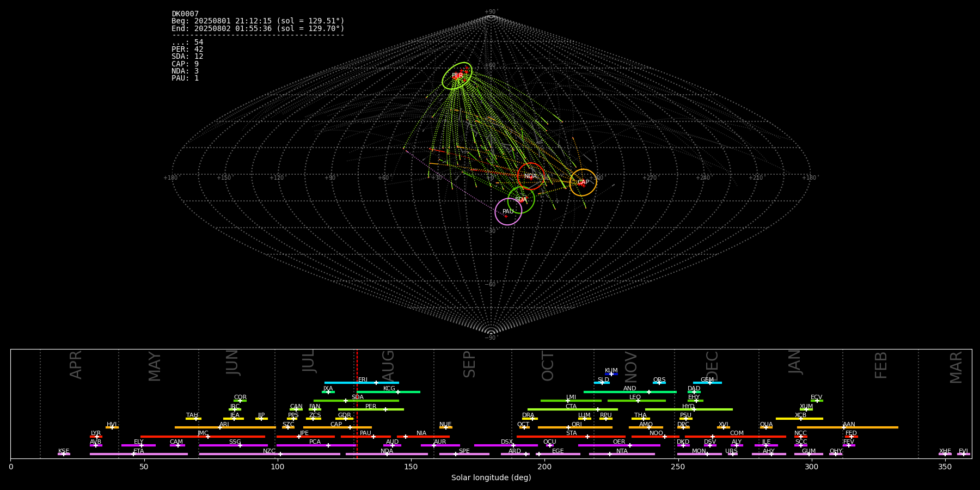The image size is (980, 490).
Task: Click the 'SDA: 12' legend entry
Action: [187, 57]
